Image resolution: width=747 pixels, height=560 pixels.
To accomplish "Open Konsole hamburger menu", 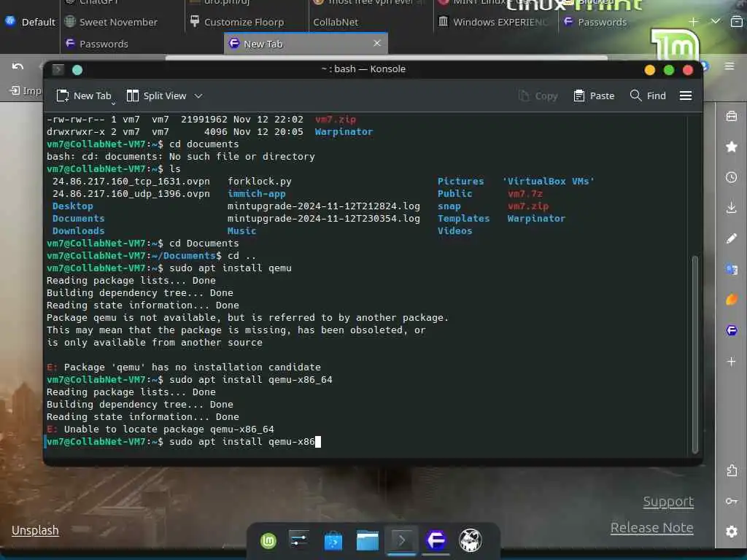I will [686, 96].
